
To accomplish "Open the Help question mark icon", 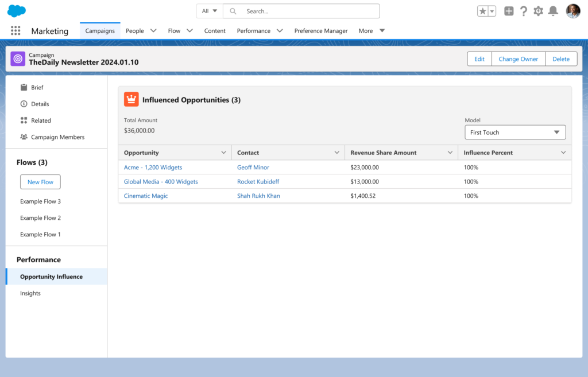I will click(x=523, y=11).
